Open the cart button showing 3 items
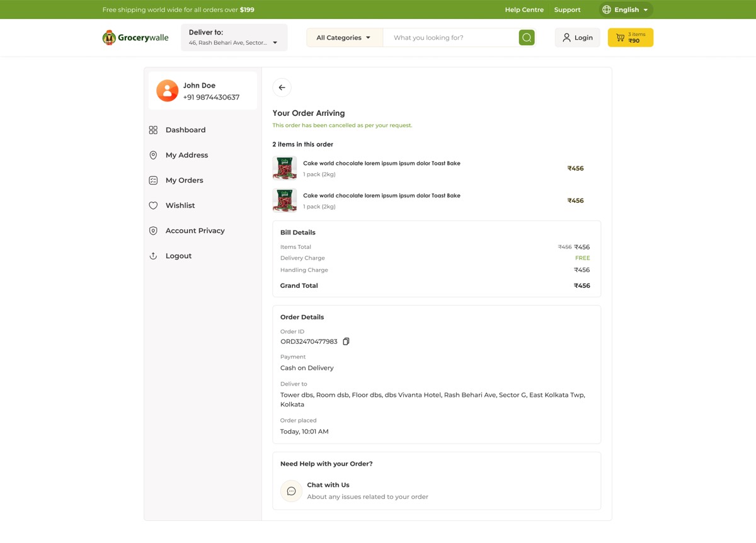The height and width of the screenshot is (543, 756). tap(631, 38)
